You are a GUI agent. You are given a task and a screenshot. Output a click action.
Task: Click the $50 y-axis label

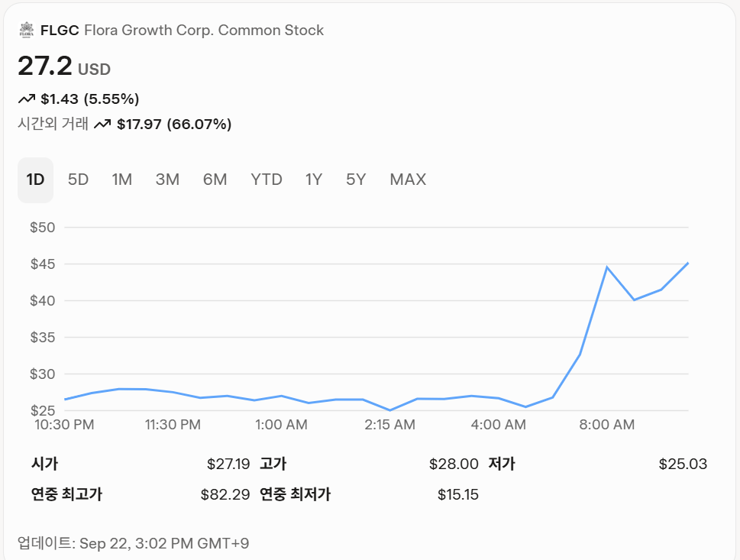pos(43,228)
